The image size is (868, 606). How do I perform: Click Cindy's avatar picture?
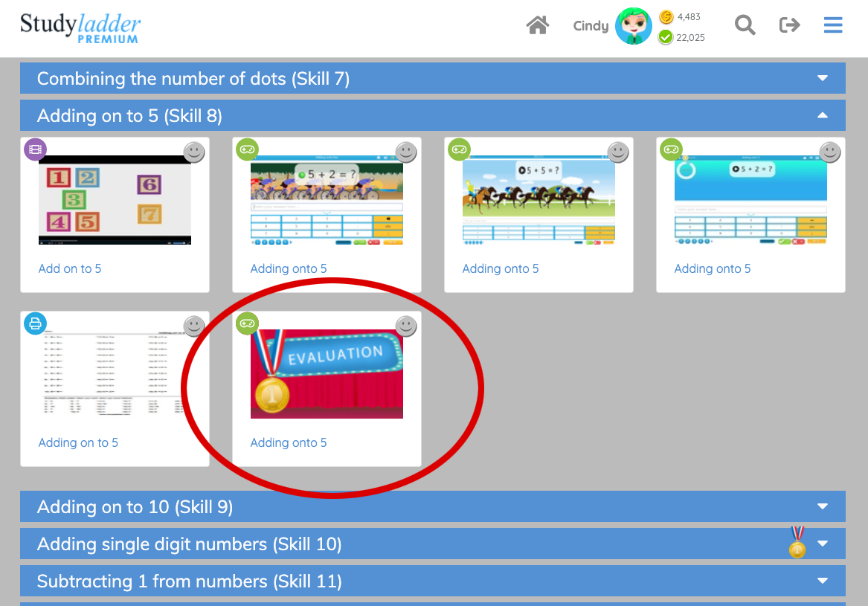tap(633, 25)
